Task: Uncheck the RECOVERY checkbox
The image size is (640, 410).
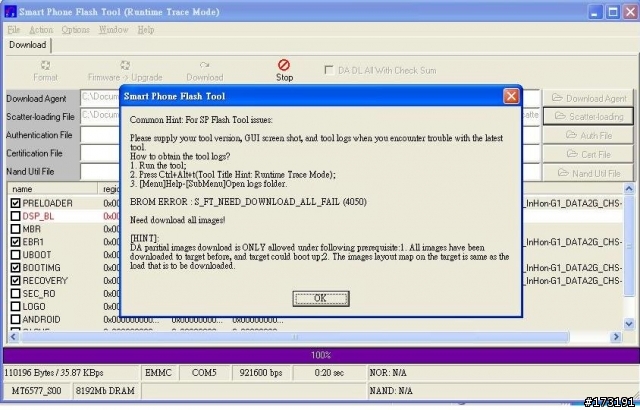Action: (x=16, y=281)
